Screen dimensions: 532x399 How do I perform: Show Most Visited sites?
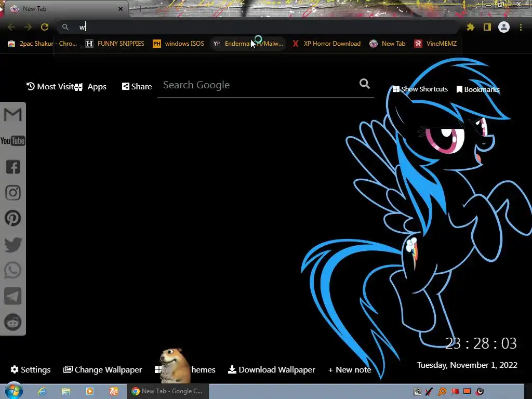click(x=50, y=87)
